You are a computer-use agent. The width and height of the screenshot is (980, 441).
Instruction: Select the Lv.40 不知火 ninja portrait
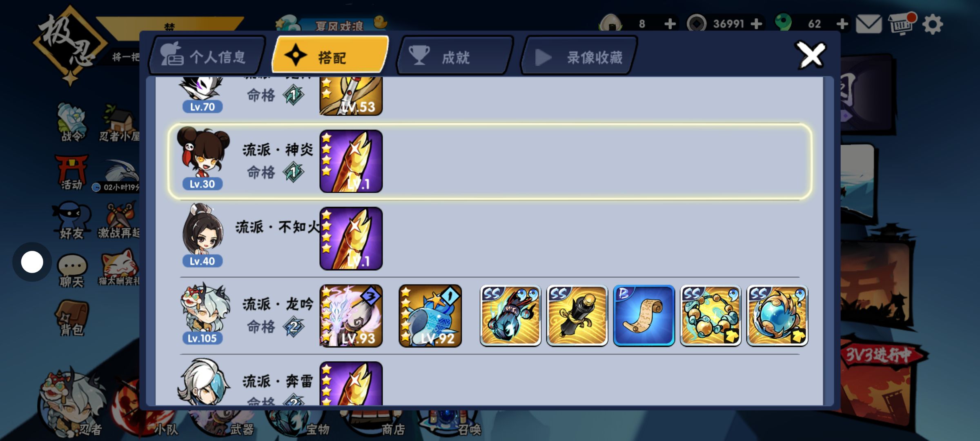tap(203, 236)
